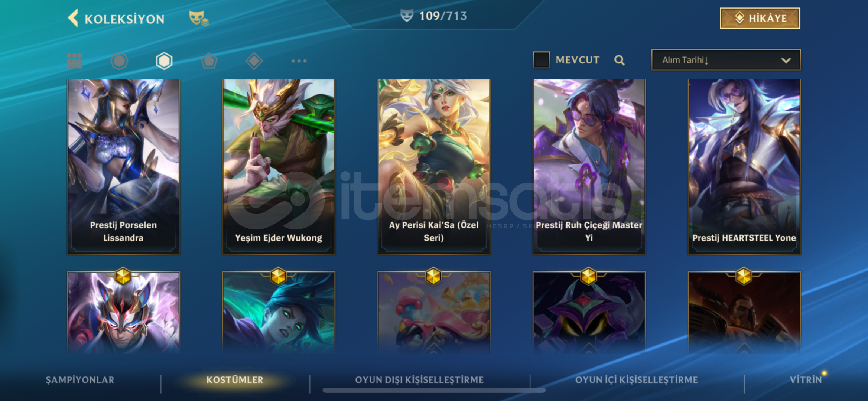Screen dimensions: 868x401
Task: Tick the Mevcut checkbox
Action: pos(542,60)
